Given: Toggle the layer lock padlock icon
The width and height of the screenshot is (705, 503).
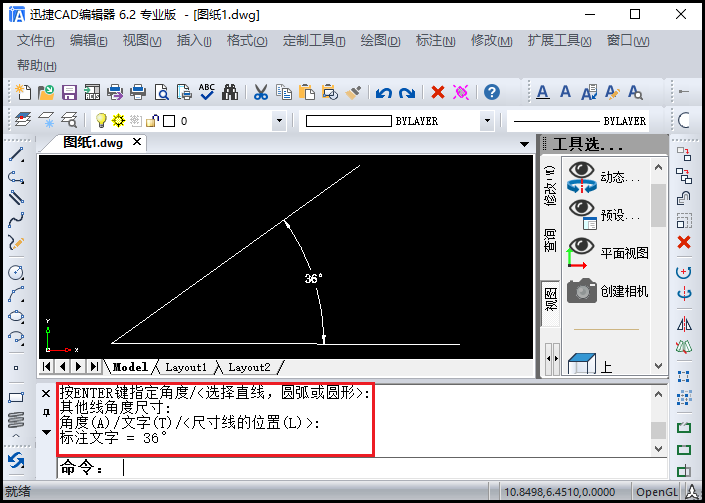Looking at the screenshot, I should point(153,120).
